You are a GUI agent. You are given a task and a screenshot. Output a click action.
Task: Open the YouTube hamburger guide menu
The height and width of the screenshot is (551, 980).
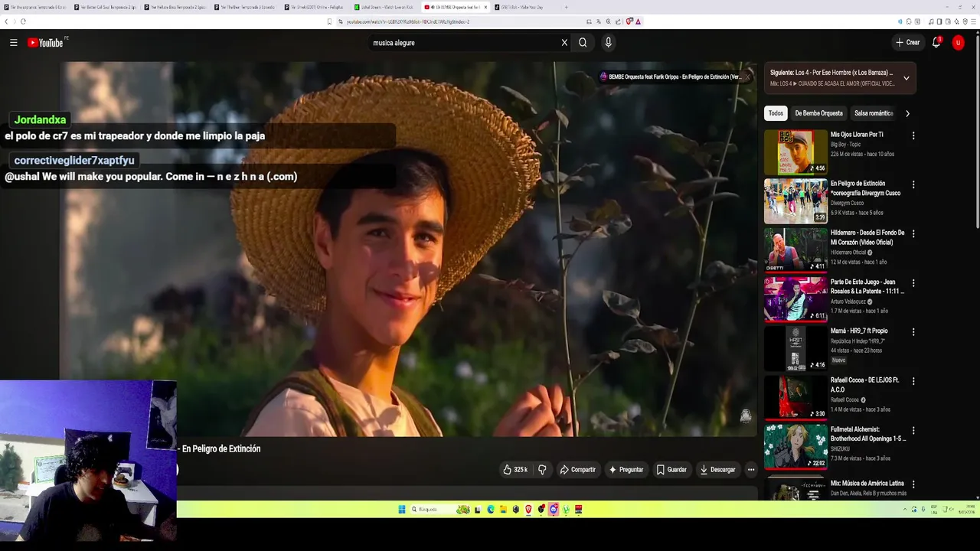click(x=13, y=43)
